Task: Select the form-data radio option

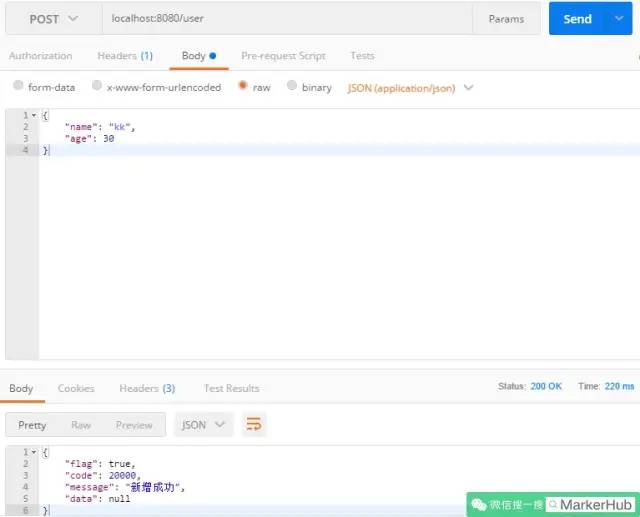Action: pos(18,85)
